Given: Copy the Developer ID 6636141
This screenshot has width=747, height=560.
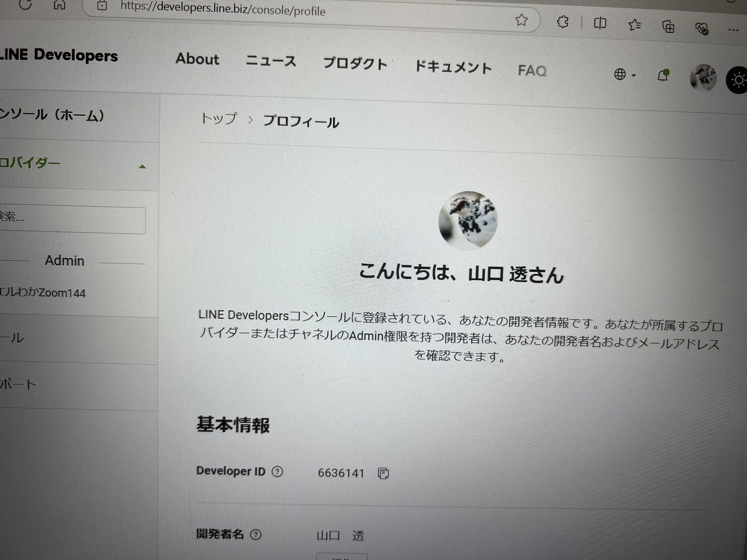Looking at the screenshot, I should (383, 473).
